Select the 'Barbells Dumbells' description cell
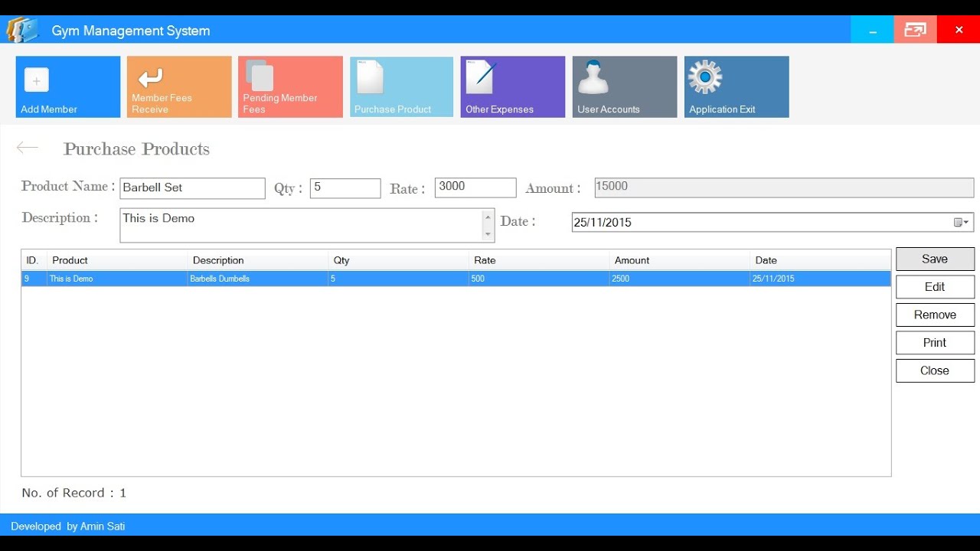The width and height of the screenshot is (980, 551). 258,279
